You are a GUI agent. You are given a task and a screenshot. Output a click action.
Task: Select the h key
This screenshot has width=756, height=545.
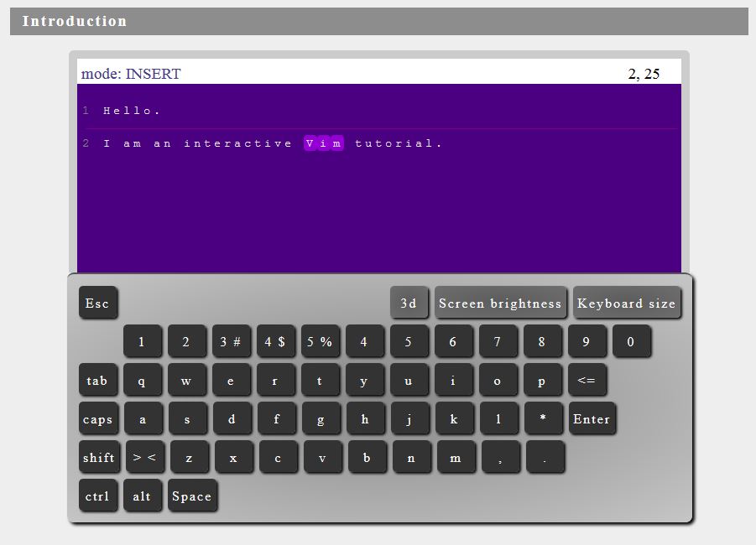tap(366, 418)
